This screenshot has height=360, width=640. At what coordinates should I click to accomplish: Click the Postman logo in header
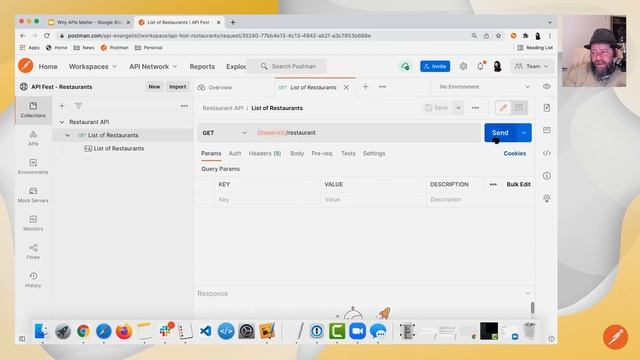(25, 66)
